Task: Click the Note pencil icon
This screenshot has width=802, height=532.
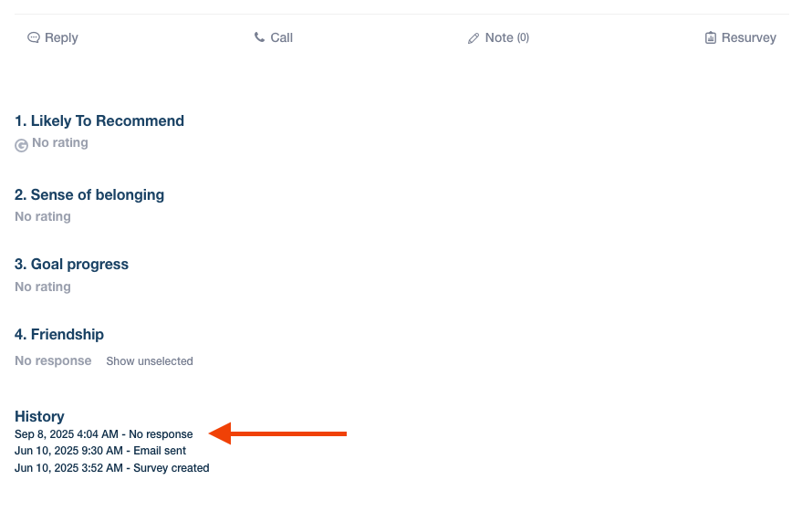Action: [x=474, y=38]
